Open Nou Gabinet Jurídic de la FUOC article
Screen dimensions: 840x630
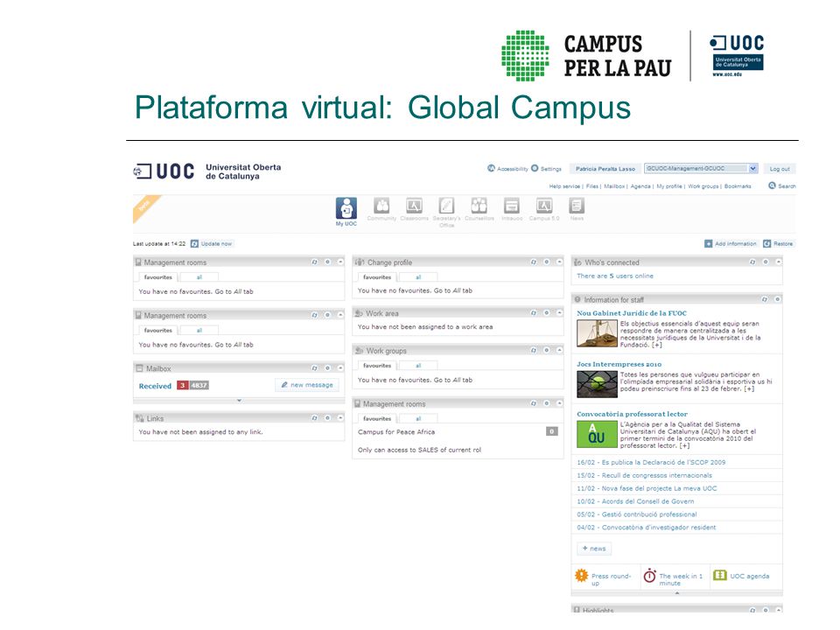pyautogui.click(x=632, y=313)
